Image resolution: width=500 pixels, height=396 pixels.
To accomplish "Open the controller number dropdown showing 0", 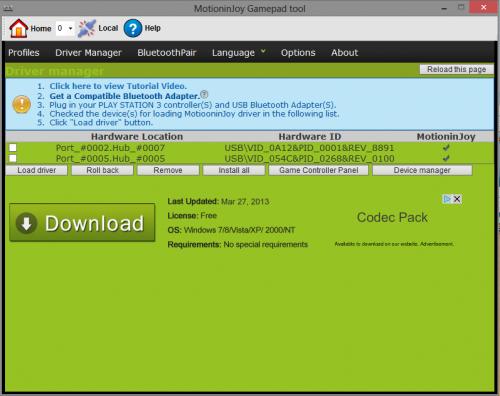I will coord(65,28).
